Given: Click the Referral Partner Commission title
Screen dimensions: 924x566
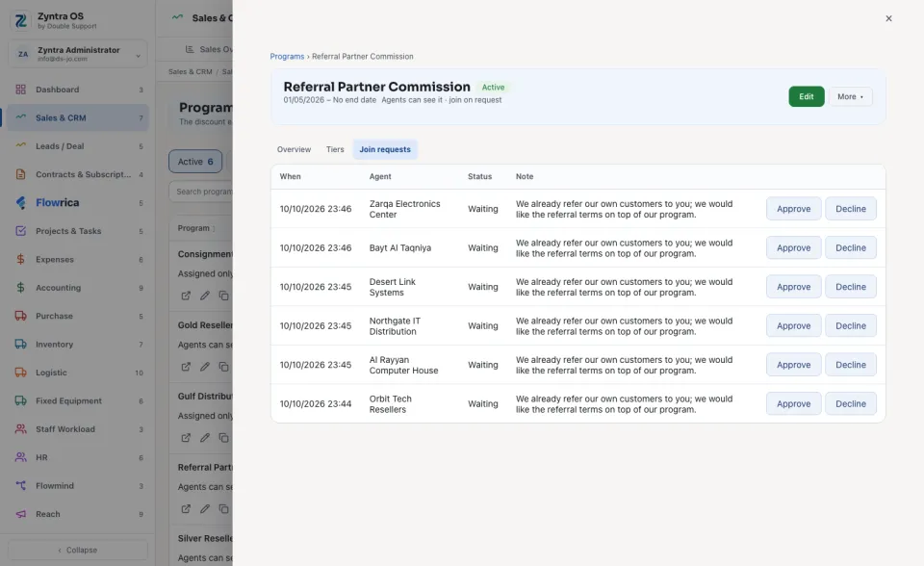Looking at the screenshot, I should pos(376,87).
